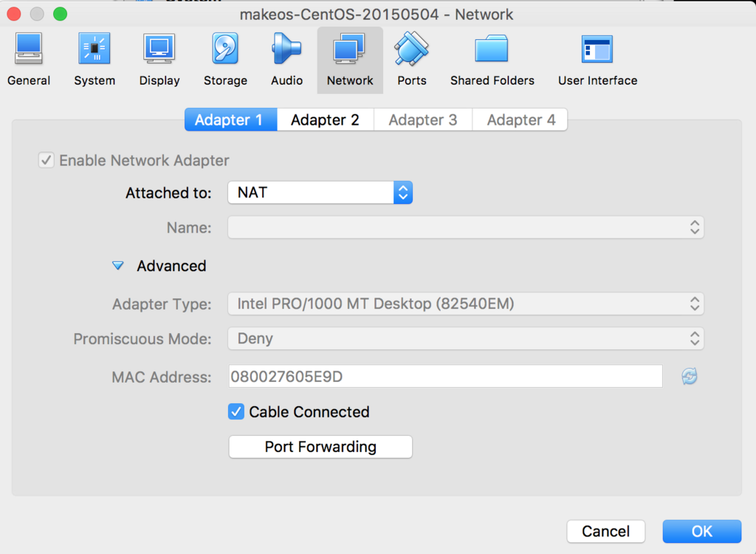Viewport: 756px width, 554px height.
Task: Uncheck the Cable Connected checkbox
Action: [236, 411]
